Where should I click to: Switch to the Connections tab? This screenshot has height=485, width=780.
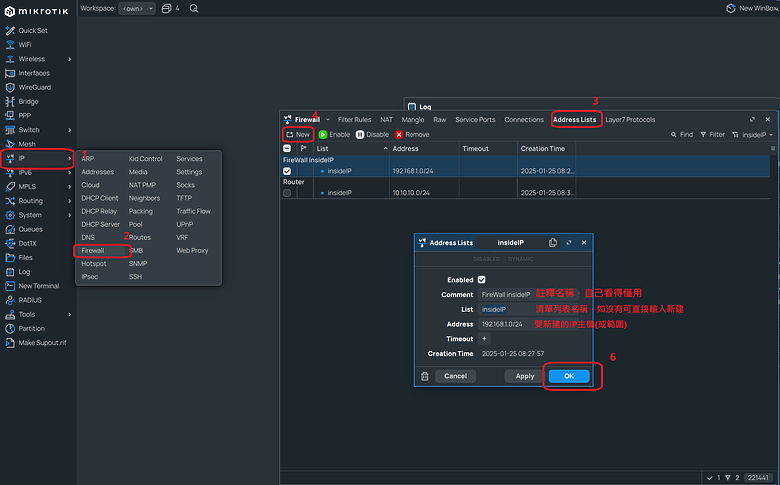point(524,120)
